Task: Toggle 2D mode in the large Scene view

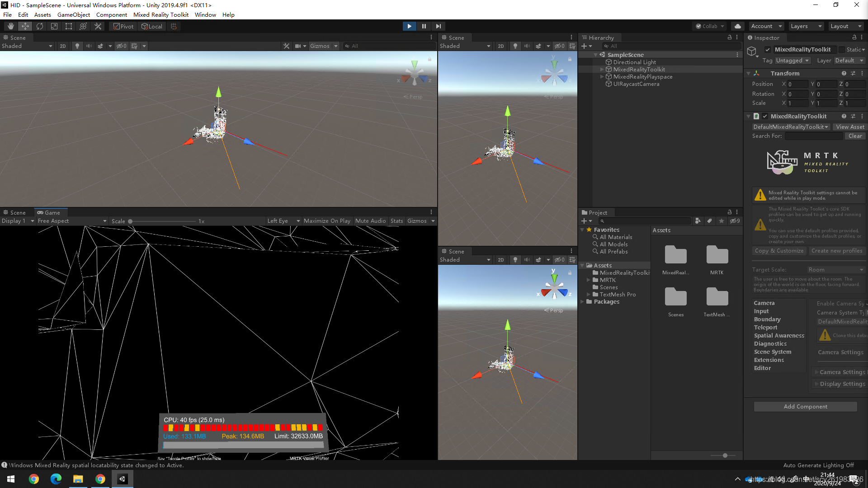Action: [x=63, y=46]
